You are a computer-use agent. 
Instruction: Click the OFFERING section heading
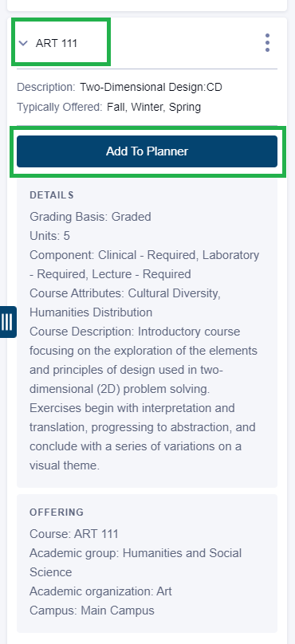[x=57, y=512]
